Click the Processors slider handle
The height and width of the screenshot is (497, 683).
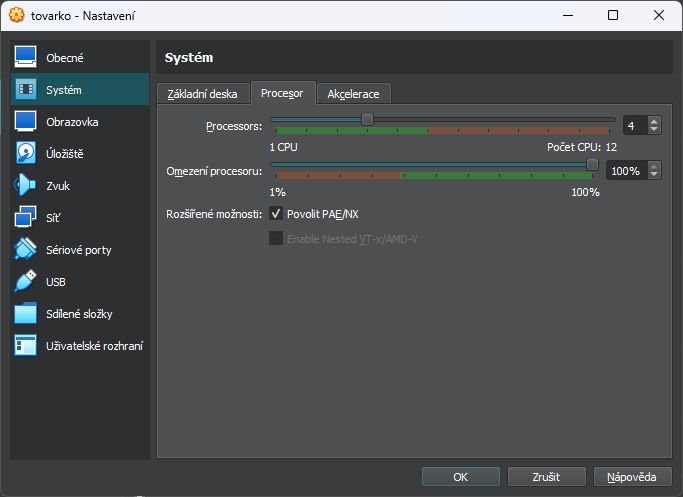tap(367, 119)
